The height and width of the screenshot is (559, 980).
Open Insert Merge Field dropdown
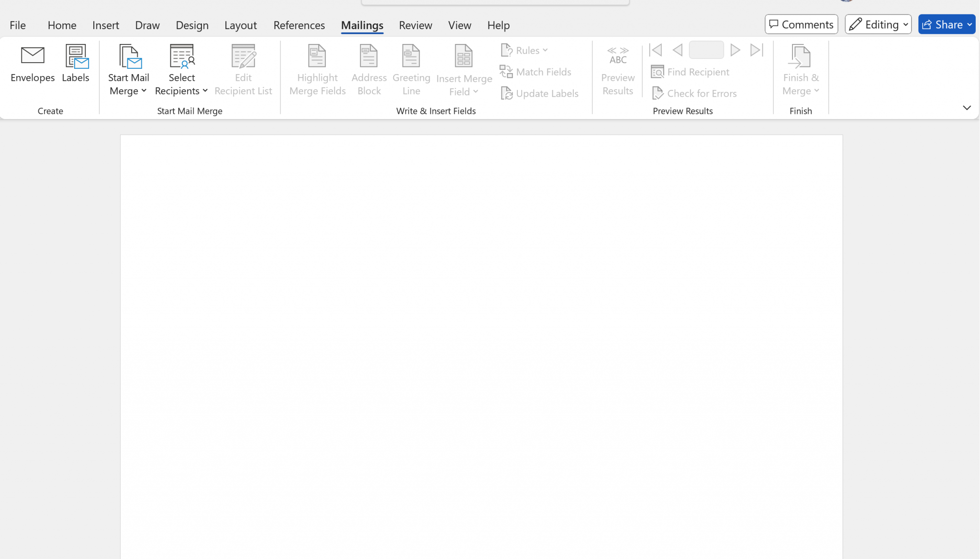click(464, 71)
